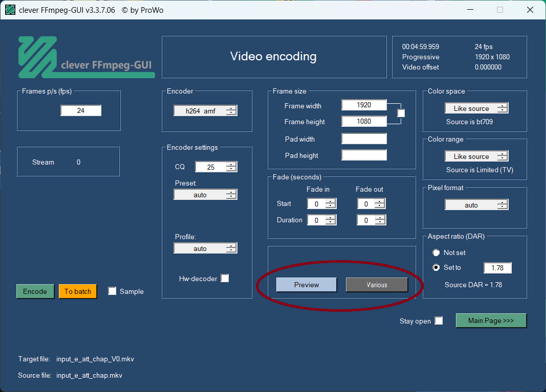Select the Not set aspect ratio radio
Image resolution: width=546 pixels, height=392 pixels.
coord(436,252)
